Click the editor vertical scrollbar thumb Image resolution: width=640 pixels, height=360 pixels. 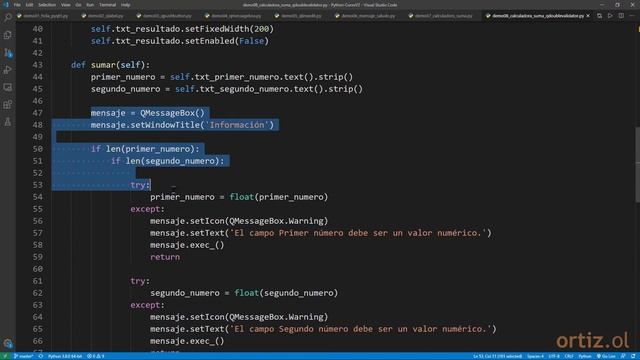pos(637,164)
